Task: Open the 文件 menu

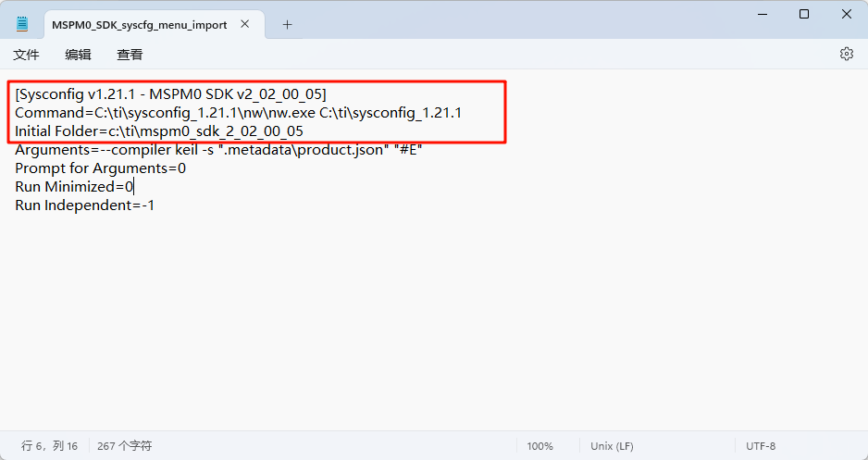Action: [x=26, y=55]
